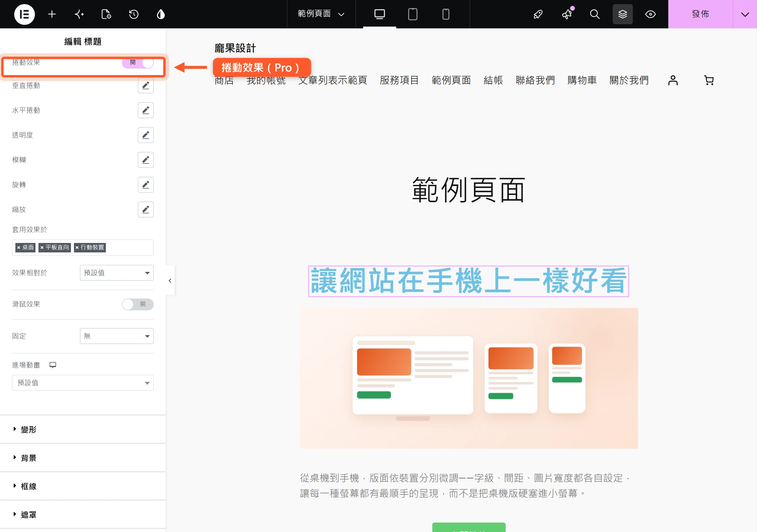
Task: Remove the 平板直向 device tag
Action: point(42,248)
